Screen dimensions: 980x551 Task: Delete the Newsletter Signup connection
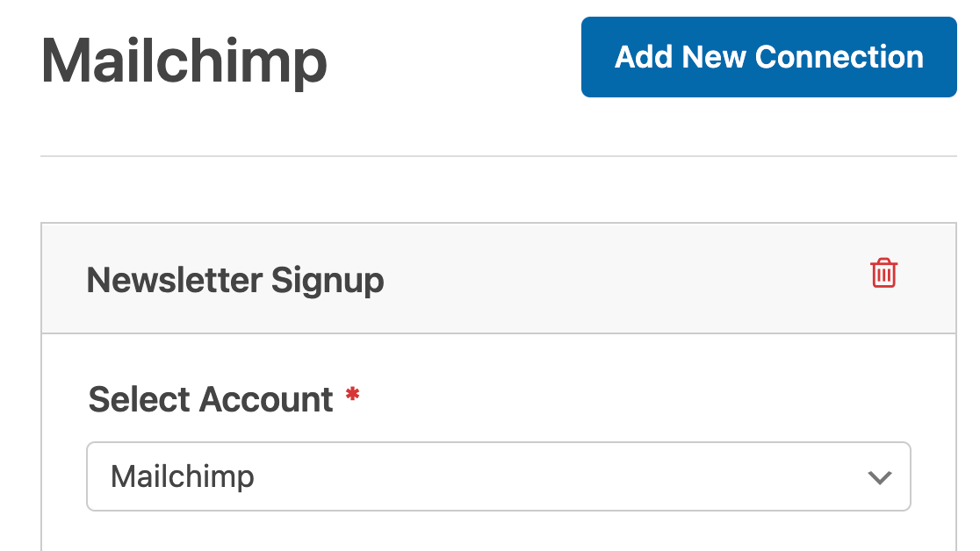(x=883, y=274)
